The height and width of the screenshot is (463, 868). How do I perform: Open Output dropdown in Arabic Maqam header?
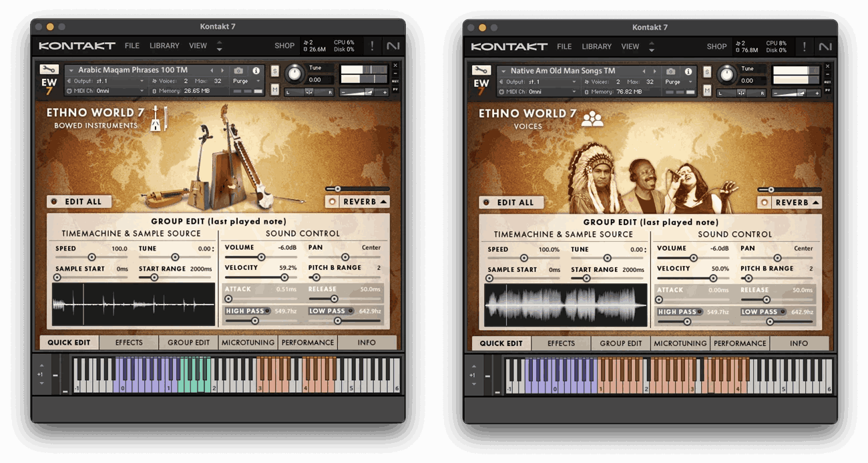pos(105,81)
